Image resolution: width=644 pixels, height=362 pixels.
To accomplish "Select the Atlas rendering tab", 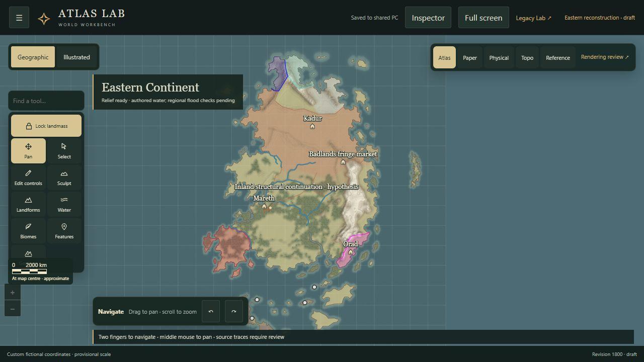I will (444, 57).
